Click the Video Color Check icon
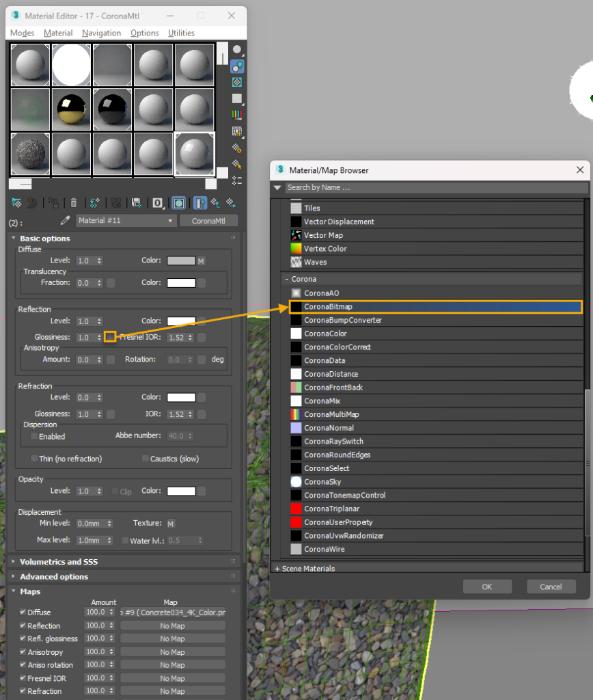The image size is (593, 700). 237,115
